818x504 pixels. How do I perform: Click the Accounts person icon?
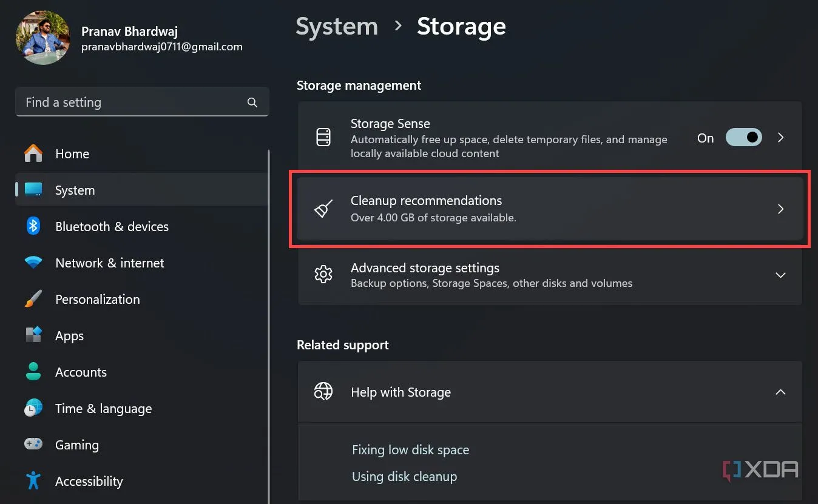tap(33, 372)
